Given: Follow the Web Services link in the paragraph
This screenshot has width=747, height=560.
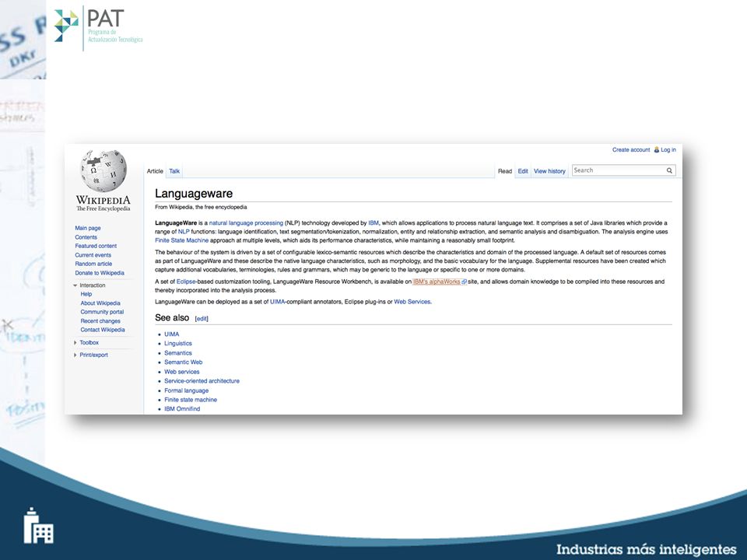Looking at the screenshot, I should point(412,302).
